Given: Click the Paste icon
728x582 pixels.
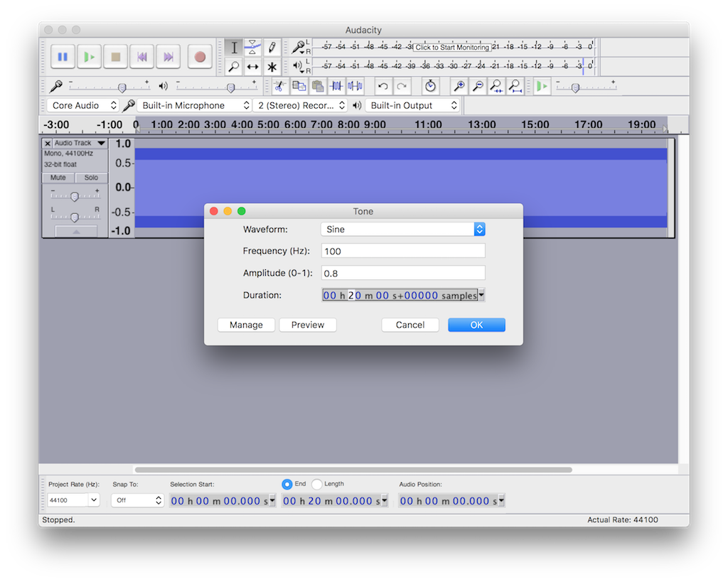Looking at the screenshot, I should click(x=318, y=86).
